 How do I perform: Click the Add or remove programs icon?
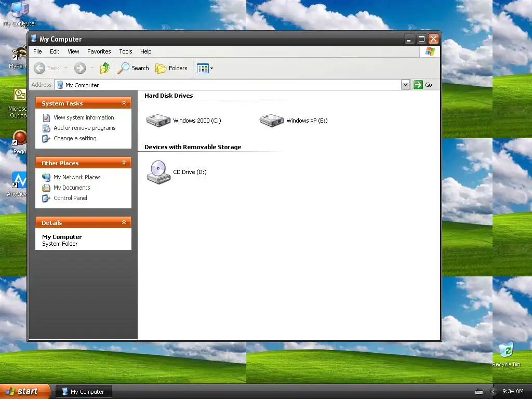coord(46,128)
